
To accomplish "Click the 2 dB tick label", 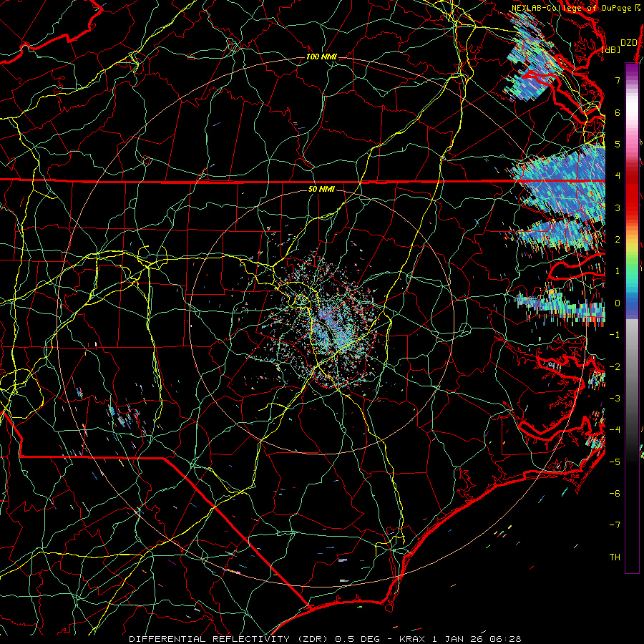I will coord(618,240).
